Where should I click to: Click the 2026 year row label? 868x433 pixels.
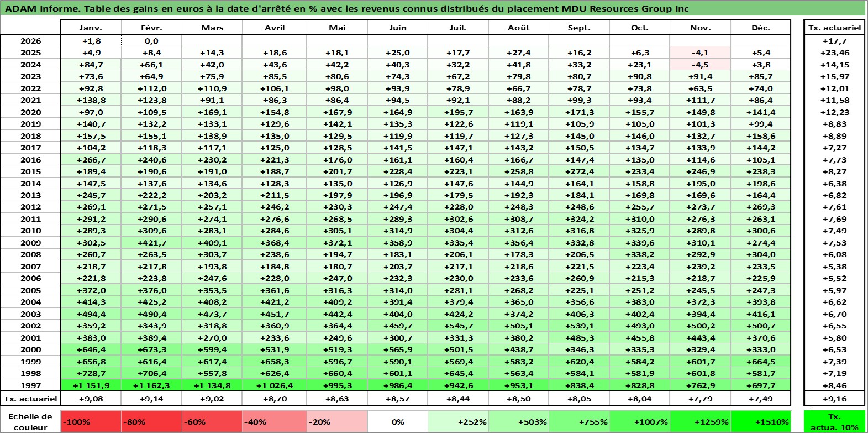coord(30,41)
